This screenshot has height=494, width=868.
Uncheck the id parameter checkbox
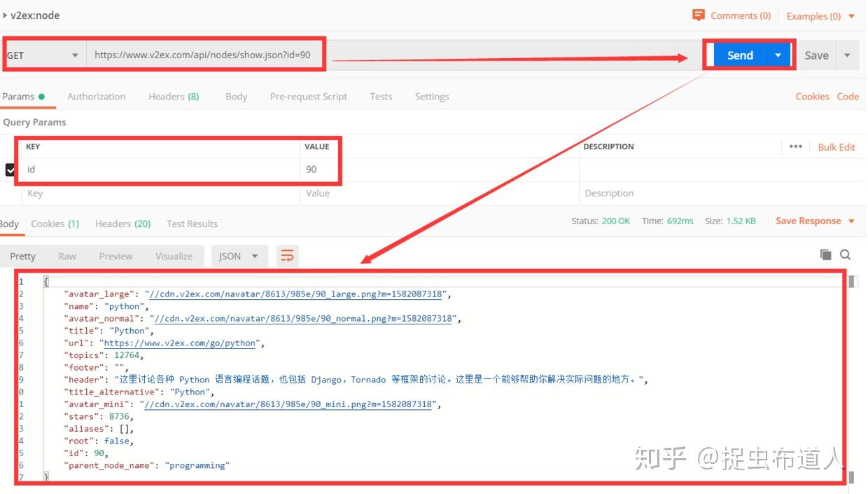coord(10,169)
